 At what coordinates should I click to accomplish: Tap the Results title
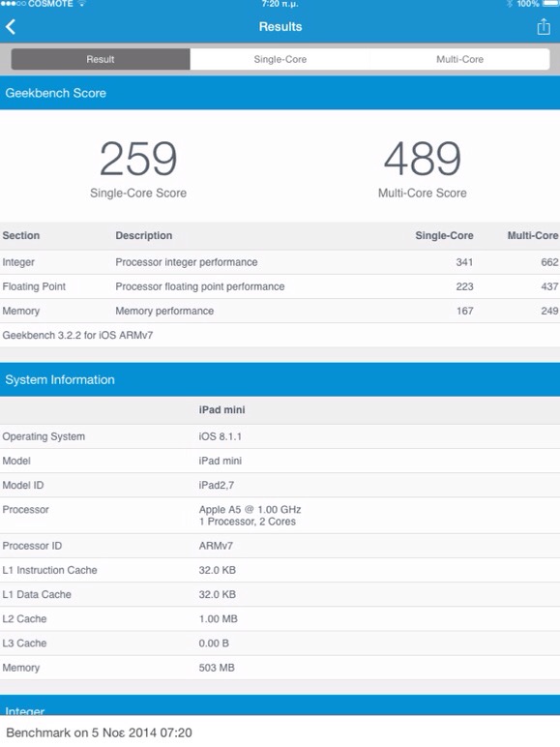[280, 27]
